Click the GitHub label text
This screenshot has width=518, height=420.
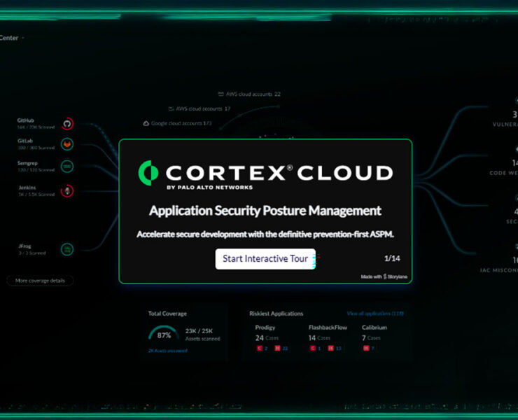[x=25, y=120]
